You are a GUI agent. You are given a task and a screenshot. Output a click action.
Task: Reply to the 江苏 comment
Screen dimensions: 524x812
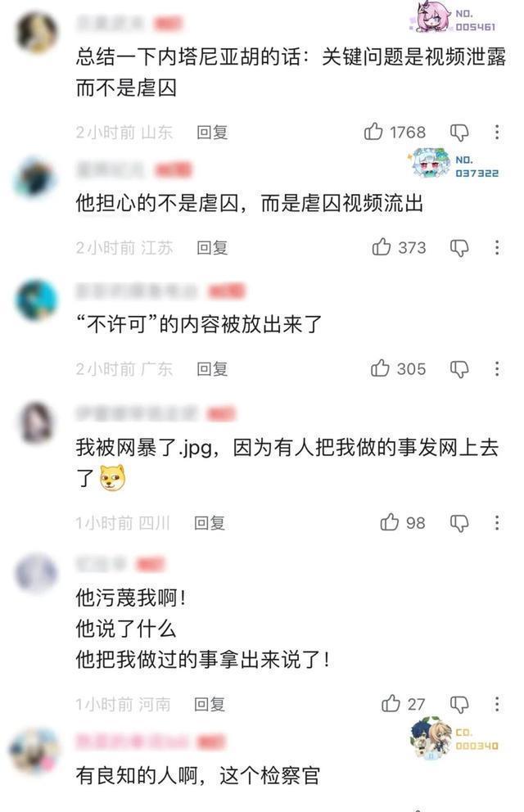212,248
